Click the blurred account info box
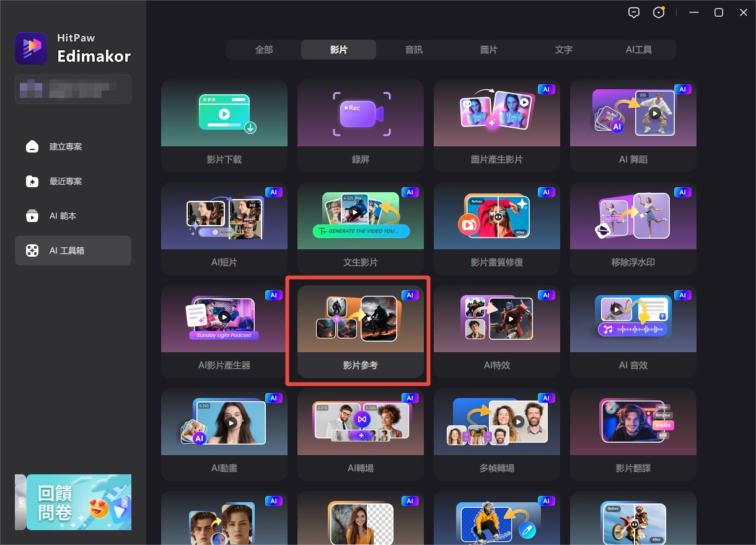756x545 pixels. [73, 89]
